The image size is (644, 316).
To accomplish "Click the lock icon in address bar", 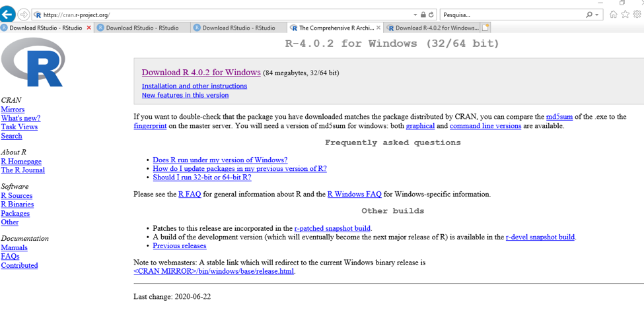I will tap(423, 15).
